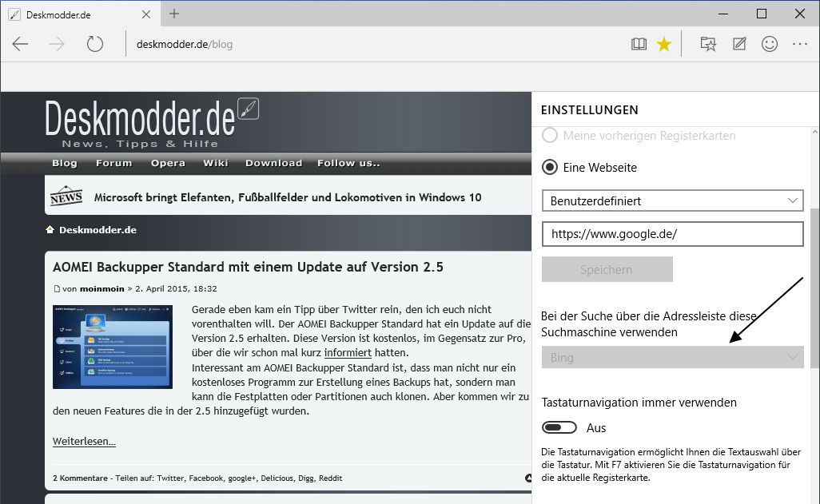Select the 'Eine Webseite' radio button
The image size is (820, 504).
pyautogui.click(x=550, y=168)
